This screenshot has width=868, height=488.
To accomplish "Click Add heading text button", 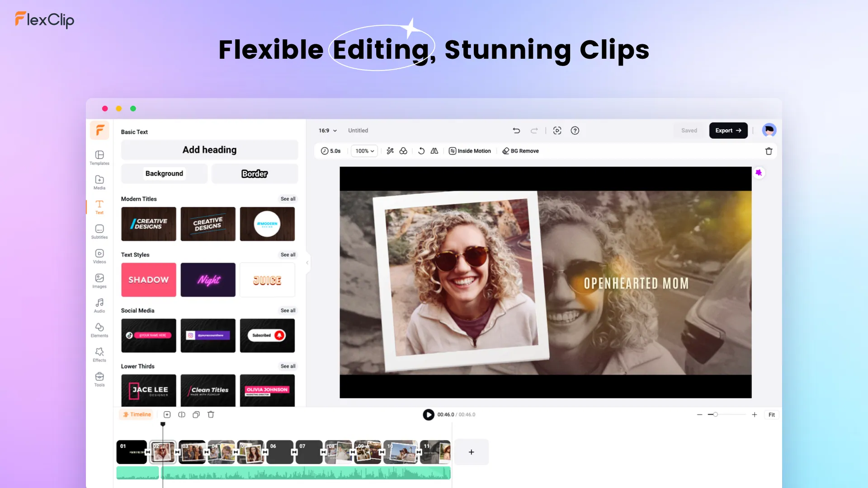I will [x=209, y=150].
